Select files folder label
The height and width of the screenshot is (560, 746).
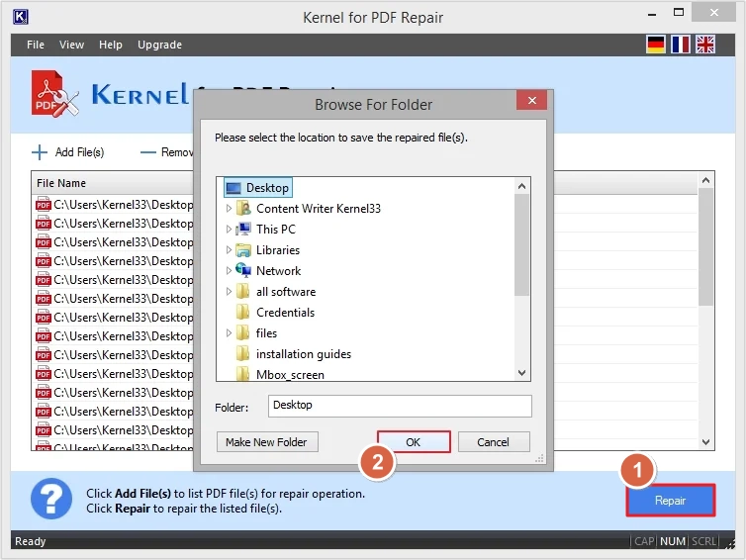click(x=266, y=333)
